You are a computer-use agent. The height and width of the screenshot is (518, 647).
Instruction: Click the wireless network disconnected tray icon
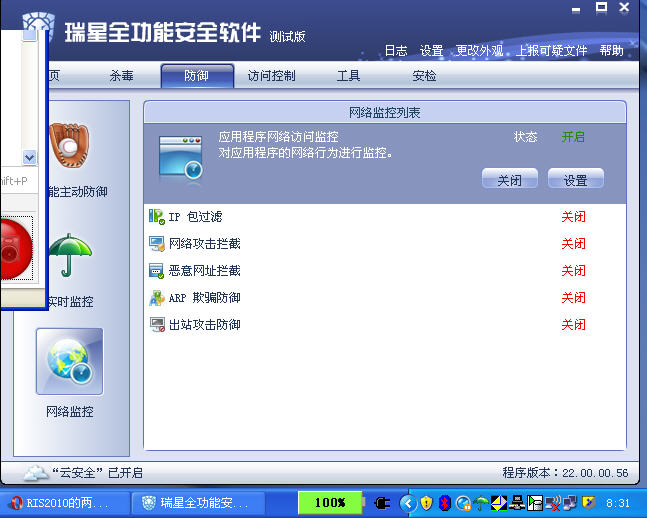tap(553, 503)
